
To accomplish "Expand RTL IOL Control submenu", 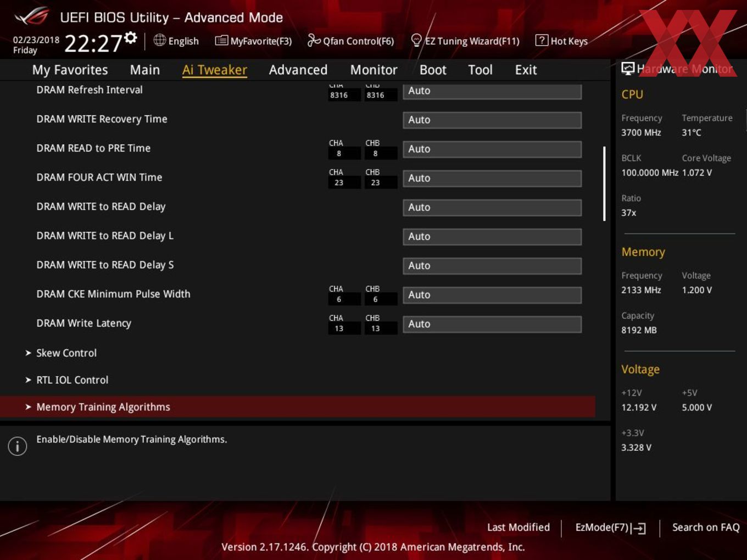I will [x=72, y=380].
